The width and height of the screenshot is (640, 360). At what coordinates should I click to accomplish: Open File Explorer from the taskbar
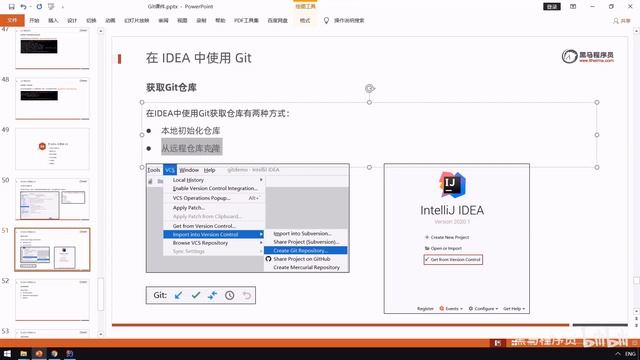[x=23, y=353]
